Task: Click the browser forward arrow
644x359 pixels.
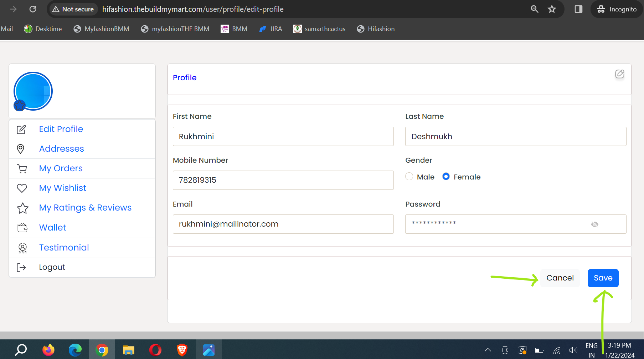Action: click(x=14, y=9)
